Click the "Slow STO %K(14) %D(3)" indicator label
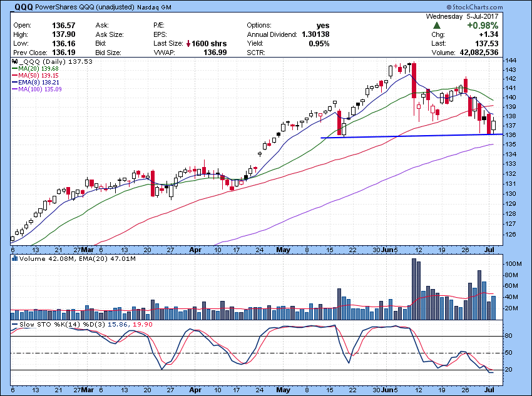532x396 pixels. tap(63, 325)
